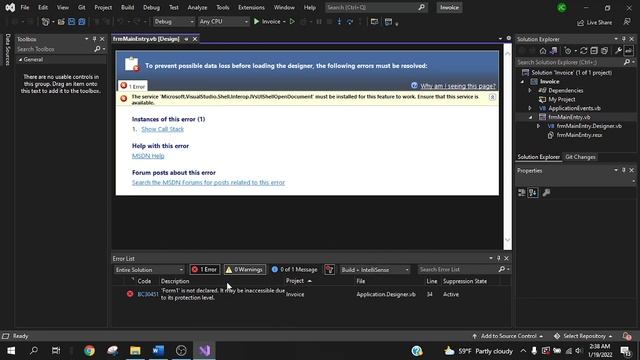
Task: Click the Error List clear filter icon
Action: pos(329,269)
